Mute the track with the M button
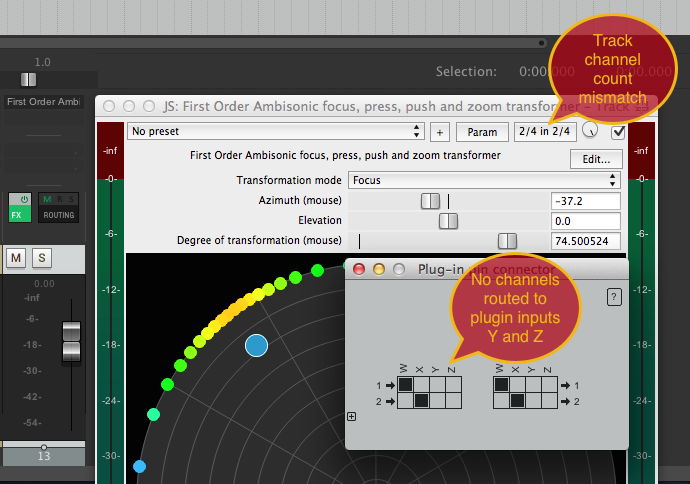 click(16, 257)
